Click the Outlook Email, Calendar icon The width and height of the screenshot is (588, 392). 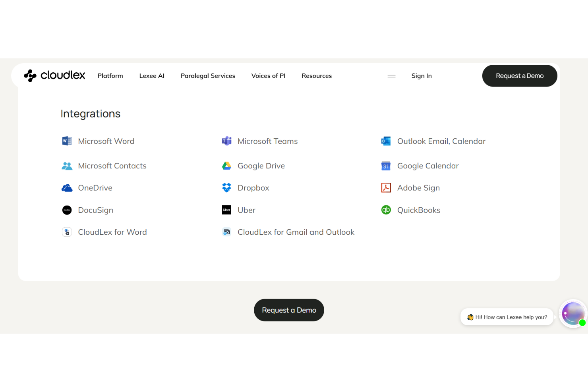tap(386, 141)
